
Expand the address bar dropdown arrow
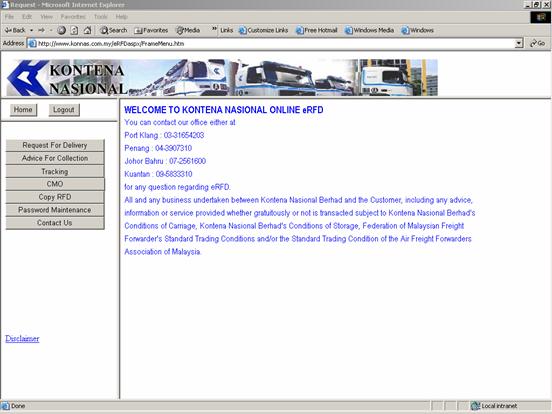pyautogui.click(x=519, y=44)
